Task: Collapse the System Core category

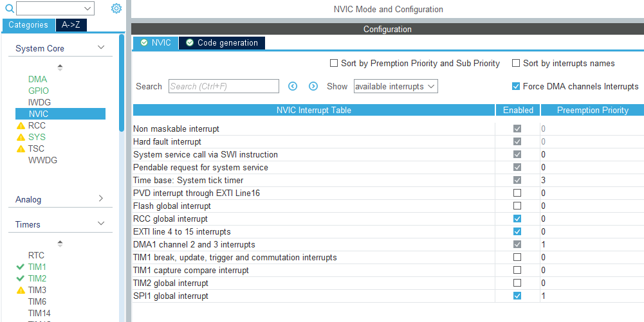Action: [x=100, y=48]
